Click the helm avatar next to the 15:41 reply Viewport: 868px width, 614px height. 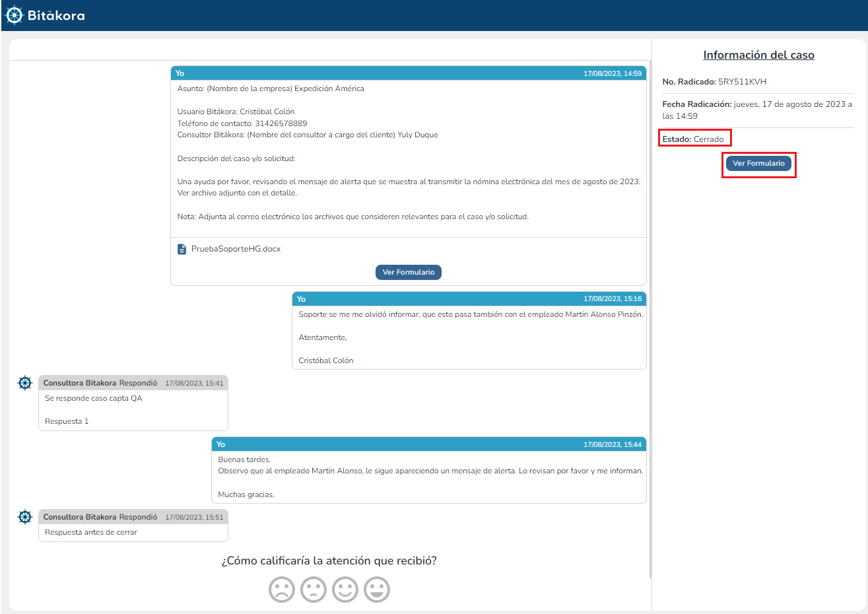[x=25, y=383]
